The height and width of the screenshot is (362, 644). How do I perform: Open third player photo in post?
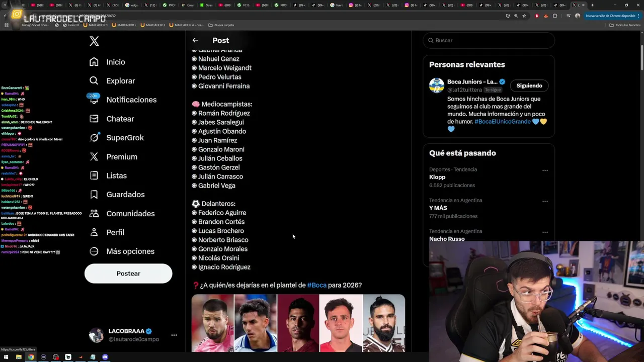point(298,323)
